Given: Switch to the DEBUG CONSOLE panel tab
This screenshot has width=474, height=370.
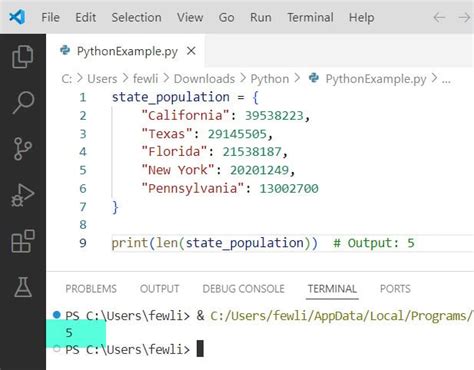Looking at the screenshot, I should pos(244,289).
